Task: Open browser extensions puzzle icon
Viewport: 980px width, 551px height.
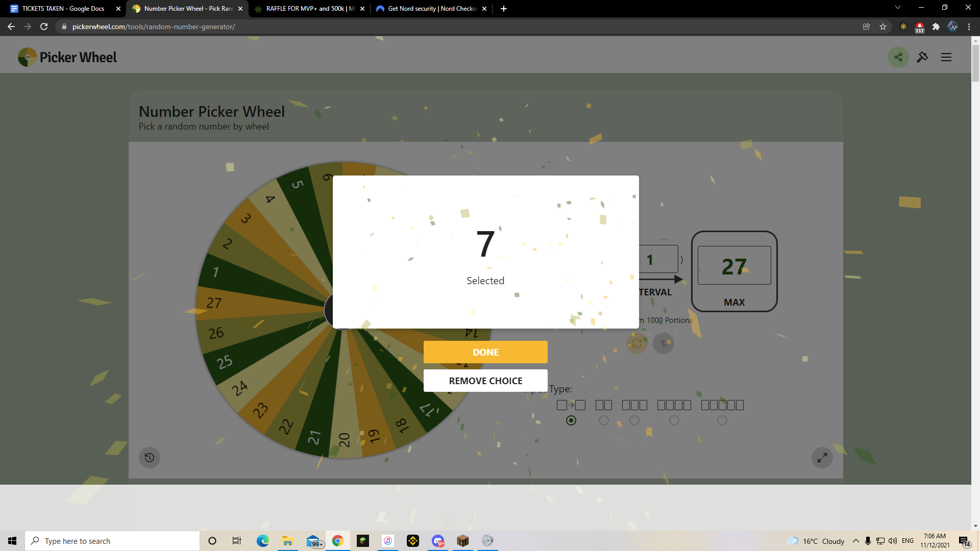Action: (936, 27)
